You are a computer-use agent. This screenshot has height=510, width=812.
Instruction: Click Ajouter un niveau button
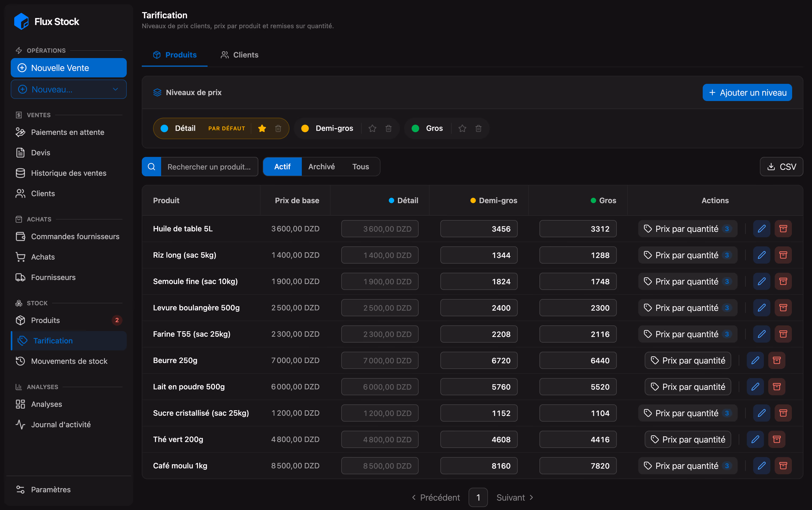[x=747, y=92]
